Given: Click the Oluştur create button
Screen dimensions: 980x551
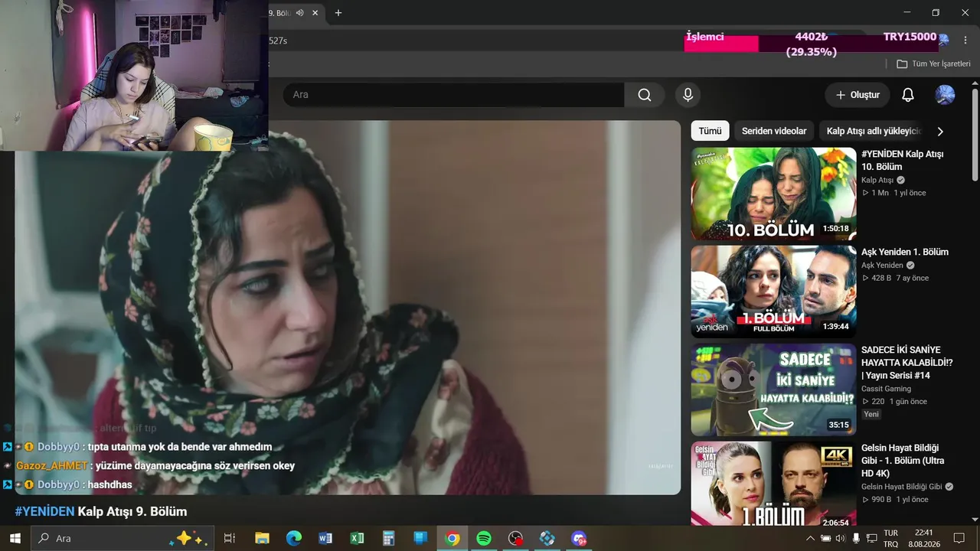Looking at the screenshot, I should pos(857,95).
